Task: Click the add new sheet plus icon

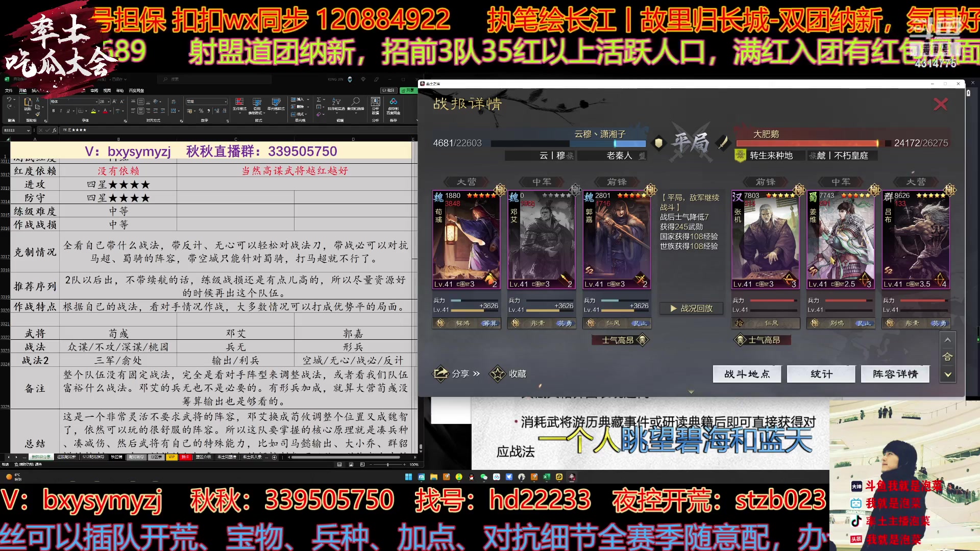Action: [274, 457]
